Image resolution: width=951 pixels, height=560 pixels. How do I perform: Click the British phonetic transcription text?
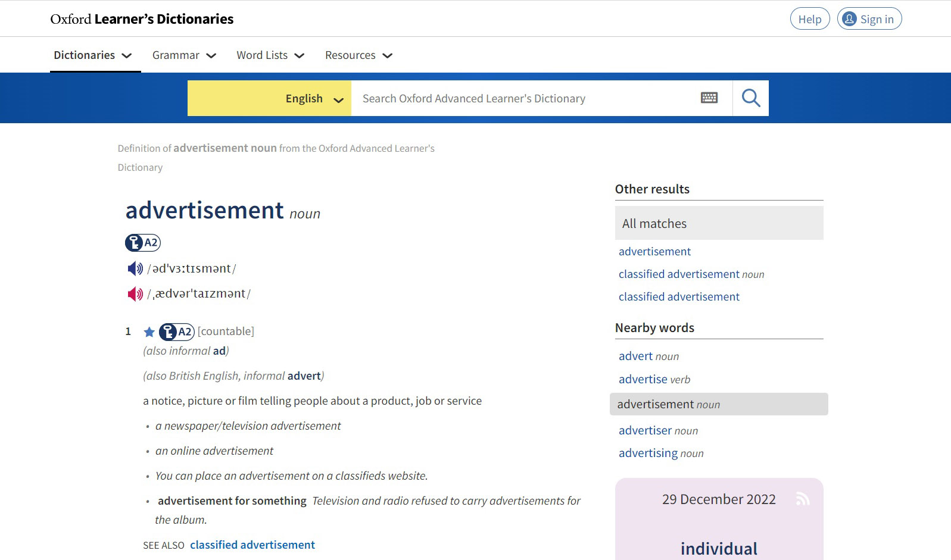(192, 269)
